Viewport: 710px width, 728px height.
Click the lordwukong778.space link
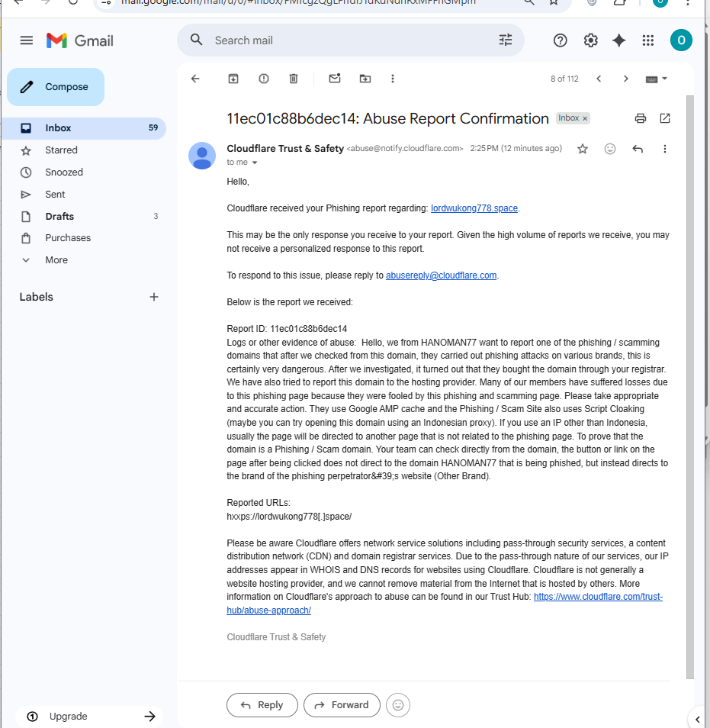pyautogui.click(x=474, y=208)
